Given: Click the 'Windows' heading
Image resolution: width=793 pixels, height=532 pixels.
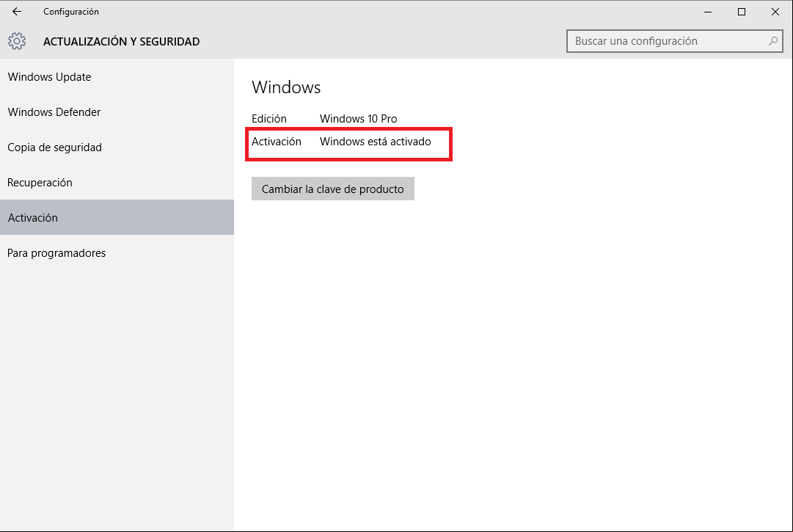Looking at the screenshot, I should pos(286,87).
